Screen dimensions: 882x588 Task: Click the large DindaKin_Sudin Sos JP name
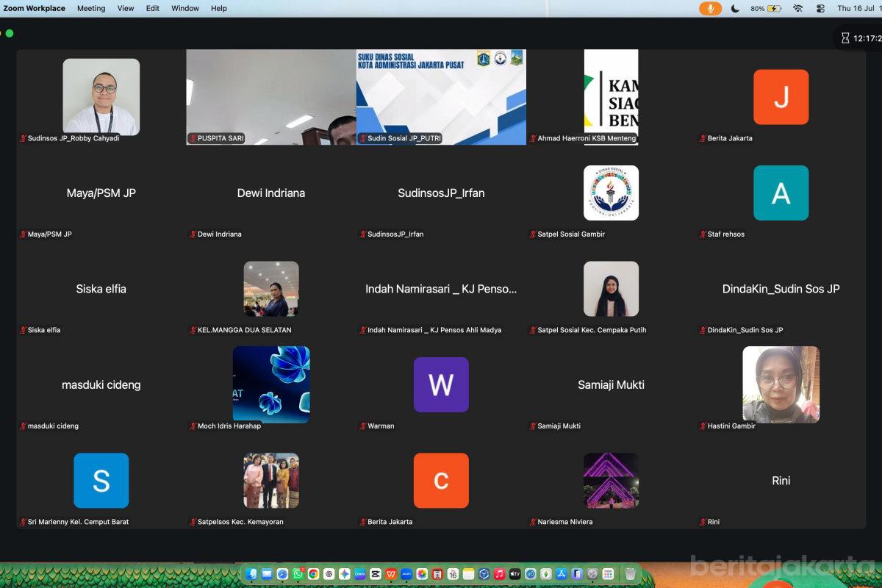(x=781, y=289)
